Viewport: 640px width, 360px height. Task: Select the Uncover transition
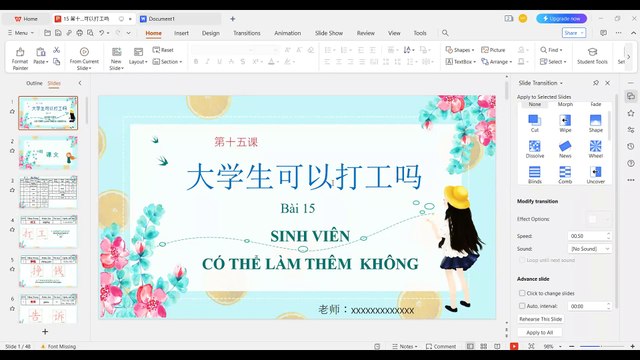596,175
